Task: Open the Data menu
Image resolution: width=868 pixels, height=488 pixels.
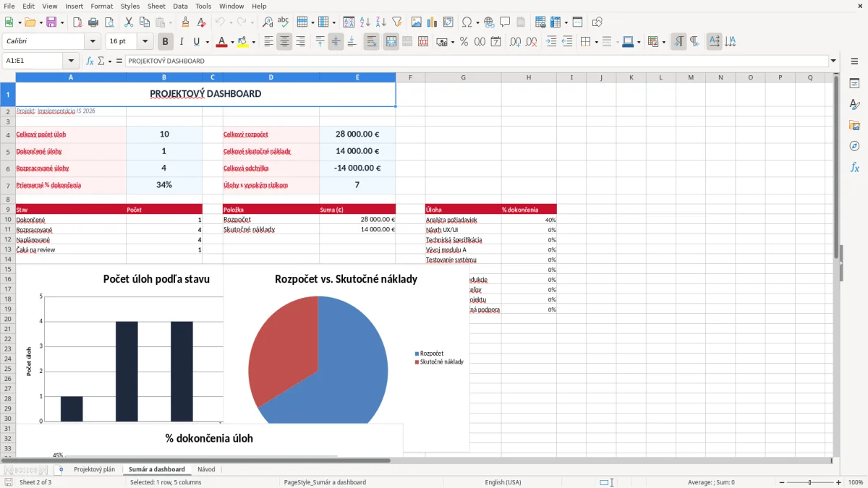Action: 181,6
